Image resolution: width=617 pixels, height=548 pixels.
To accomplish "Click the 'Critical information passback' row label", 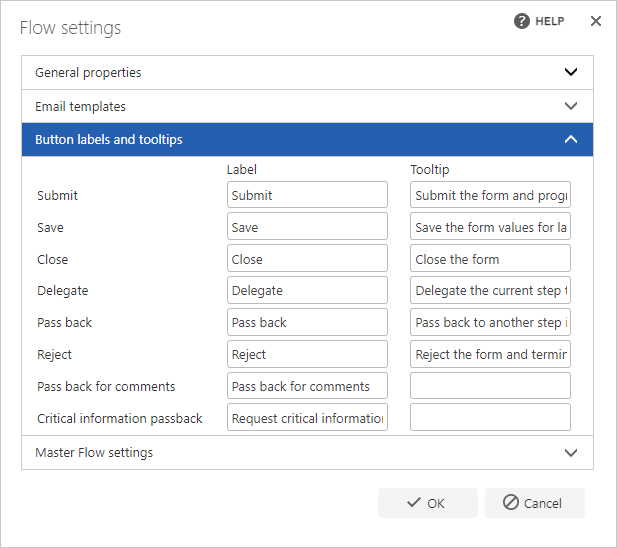I will (x=120, y=418).
